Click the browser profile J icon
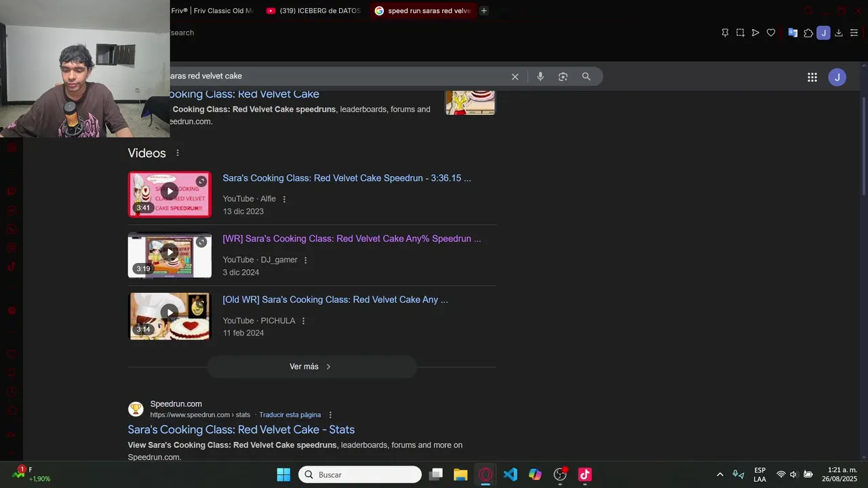Viewport: 868px width, 488px height. coord(823,33)
